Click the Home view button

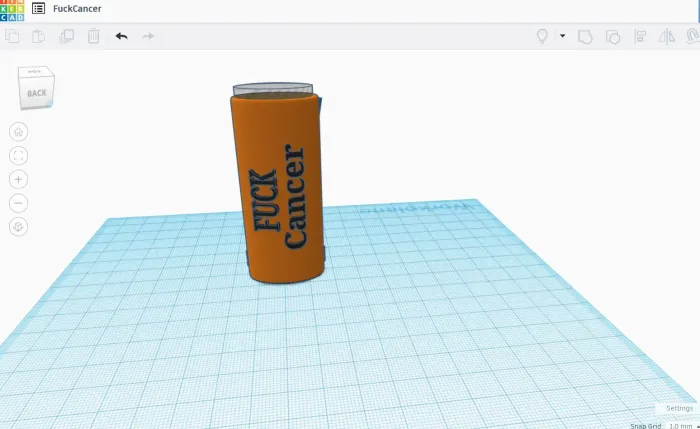[18, 132]
